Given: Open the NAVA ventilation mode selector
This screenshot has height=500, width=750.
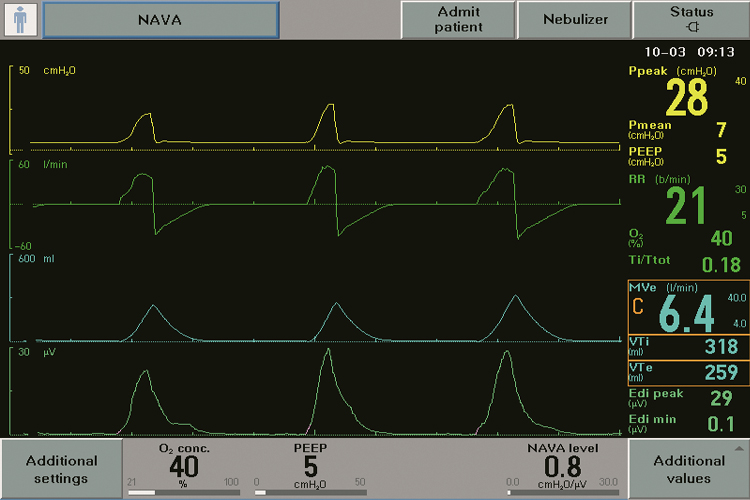Looking at the screenshot, I should [162, 19].
